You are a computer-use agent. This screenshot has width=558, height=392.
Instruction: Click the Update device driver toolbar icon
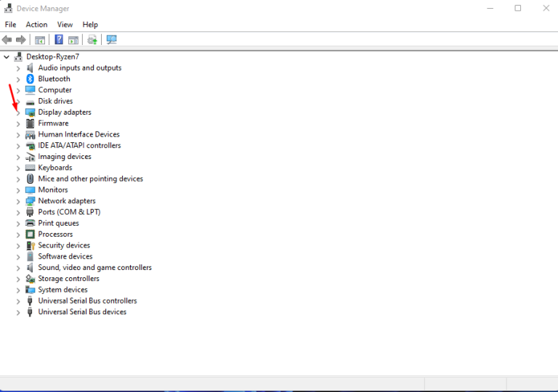click(x=92, y=39)
